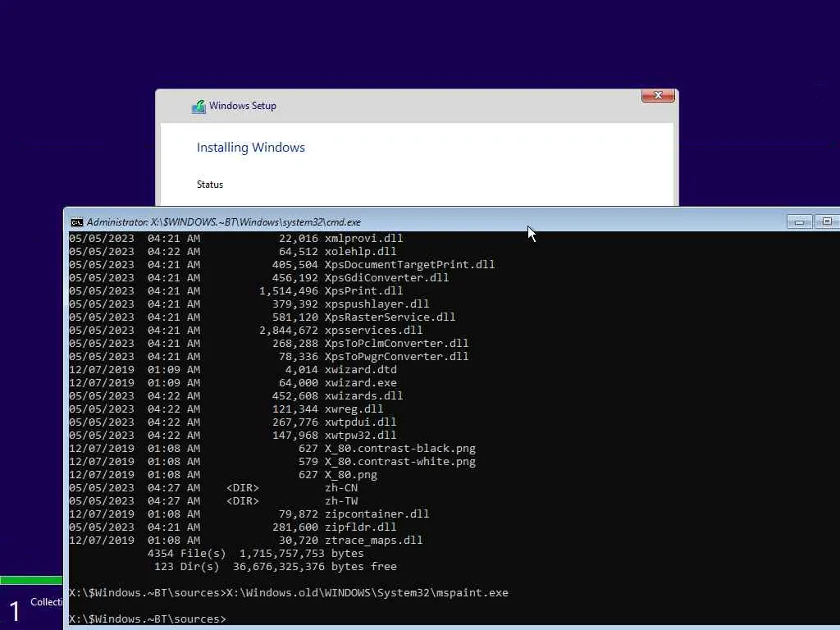Click the Windows Setup logo icon
840x630 pixels.
tap(199, 107)
